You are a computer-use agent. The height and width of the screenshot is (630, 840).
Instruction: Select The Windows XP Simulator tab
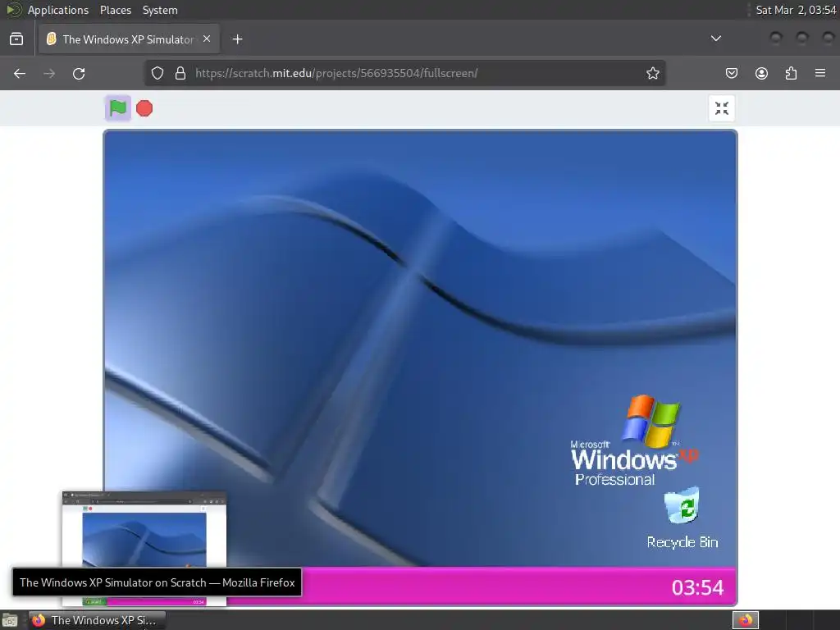[129, 39]
